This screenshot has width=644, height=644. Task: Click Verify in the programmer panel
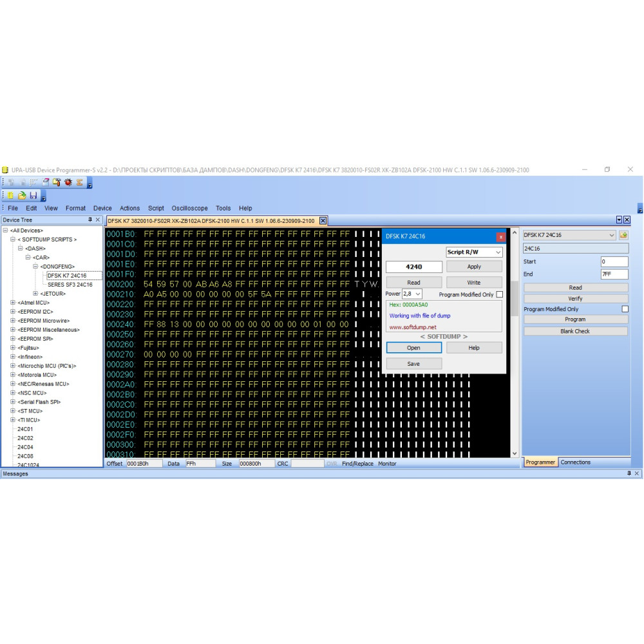click(x=575, y=299)
